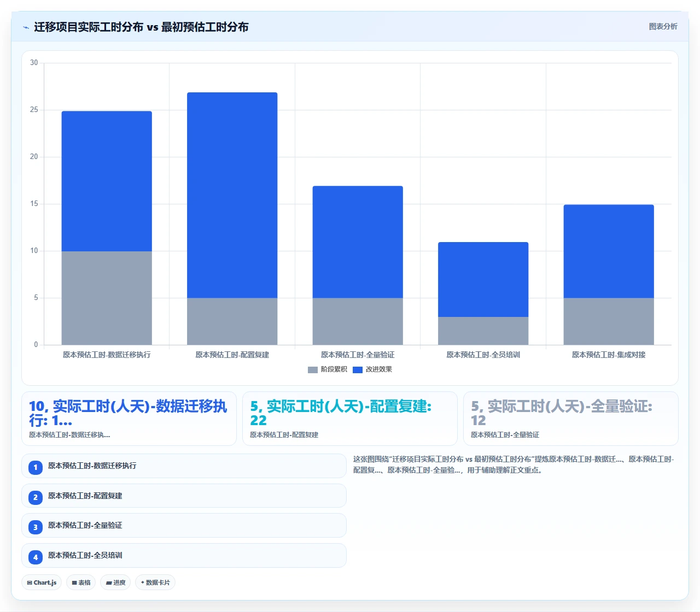The width and height of the screenshot is (700, 612).
Task: Click x-axis label 原本预估工时-全量验证
Action: (358, 355)
